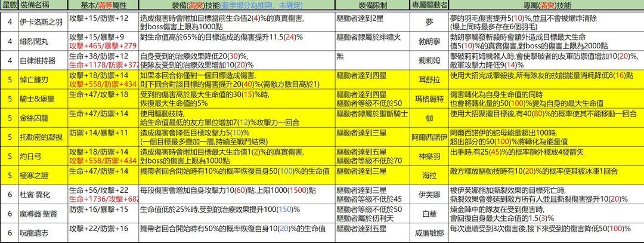Select the equipment skill cell of 魔導器·聖賢
Image resolution: width=644 pixels, height=243 pixels.
point(237,214)
